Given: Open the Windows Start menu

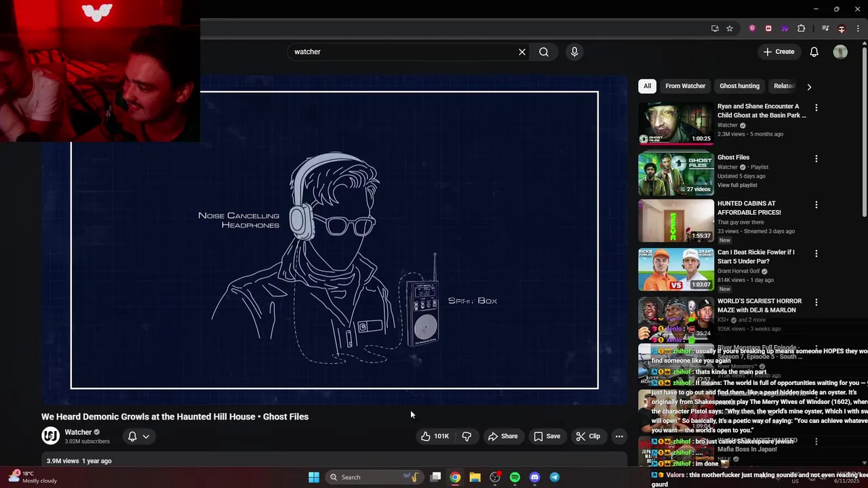Looking at the screenshot, I should [314, 477].
